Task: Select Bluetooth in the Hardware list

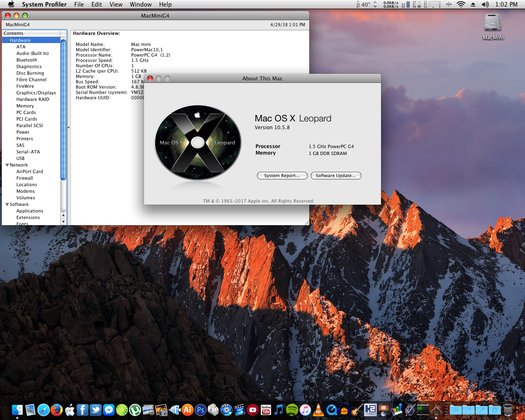Action: click(27, 60)
